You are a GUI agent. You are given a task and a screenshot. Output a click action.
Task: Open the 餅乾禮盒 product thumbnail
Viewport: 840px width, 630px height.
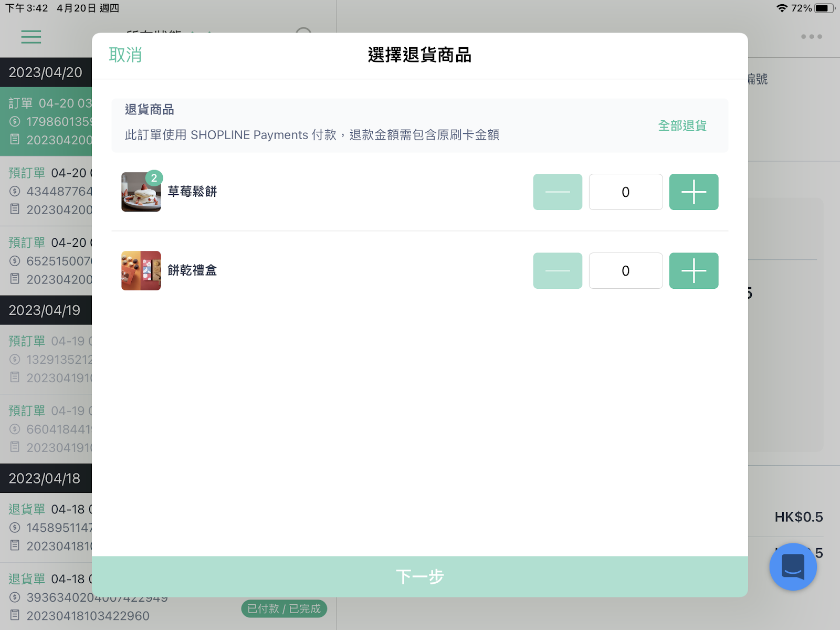point(141,271)
